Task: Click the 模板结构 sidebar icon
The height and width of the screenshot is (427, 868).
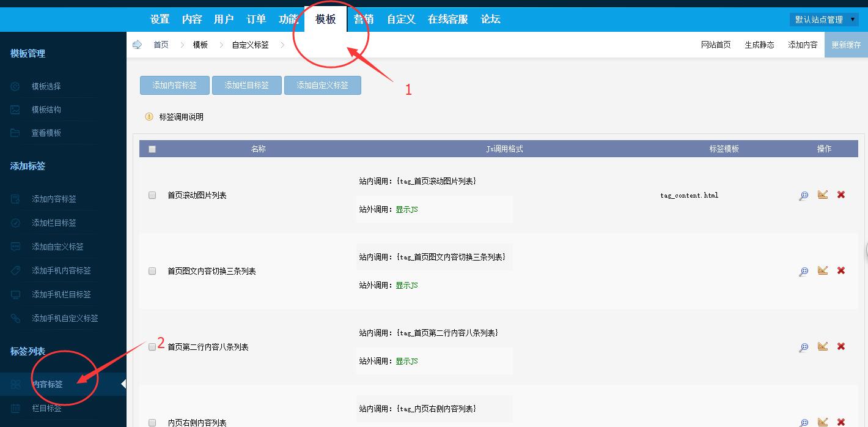Action: pos(15,109)
